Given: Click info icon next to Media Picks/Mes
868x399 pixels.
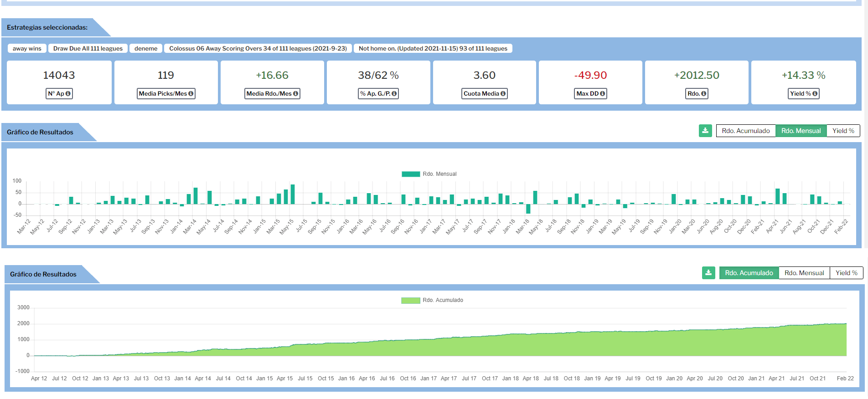Looking at the screenshot, I should [x=191, y=94].
